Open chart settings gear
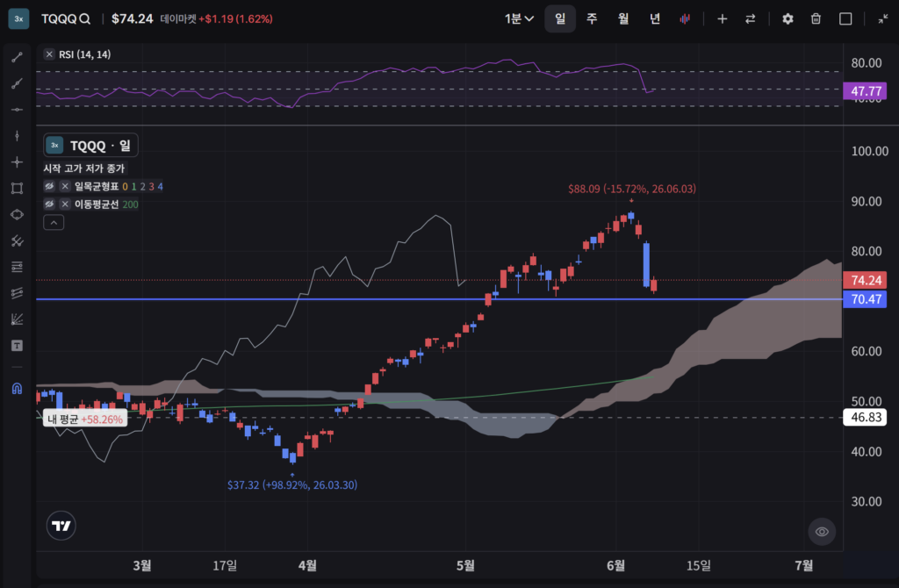The height and width of the screenshot is (588, 899). [x=788, y=19]
